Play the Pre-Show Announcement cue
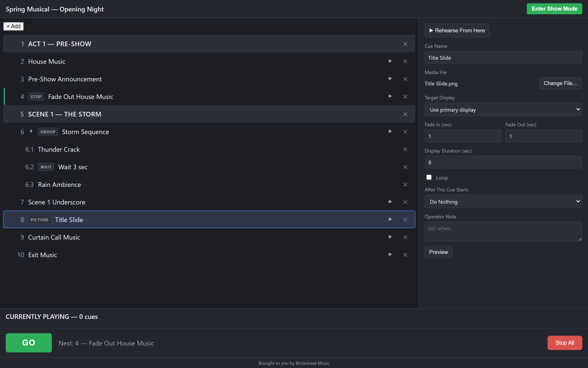Screen dimensions: 588x368 (x=390, y=79)
